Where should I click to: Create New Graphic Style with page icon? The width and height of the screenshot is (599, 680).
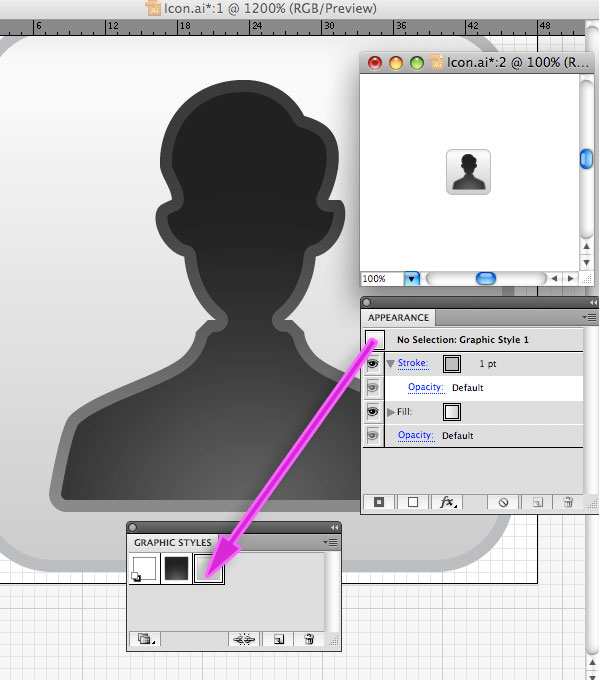[x=278, y=639]
